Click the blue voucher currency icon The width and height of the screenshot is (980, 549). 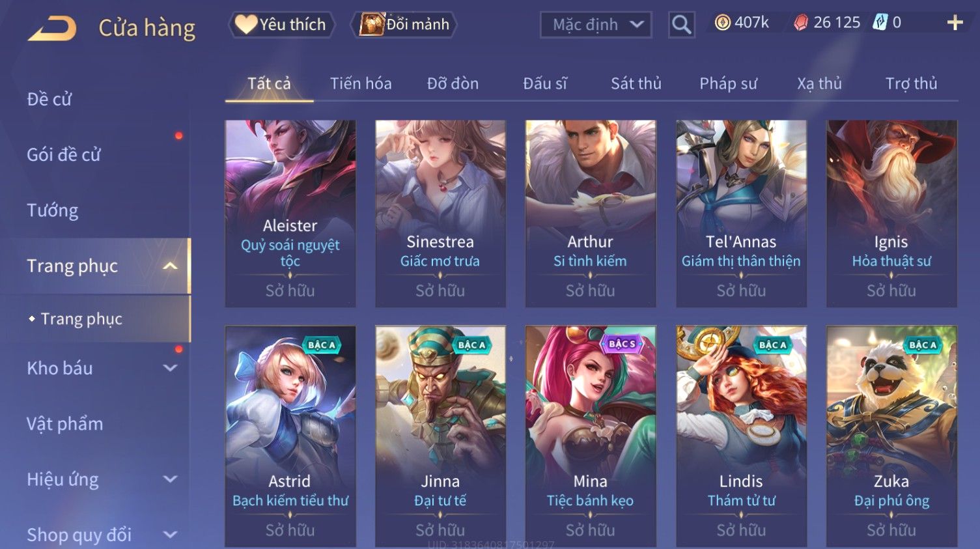[x=880, y=23]
